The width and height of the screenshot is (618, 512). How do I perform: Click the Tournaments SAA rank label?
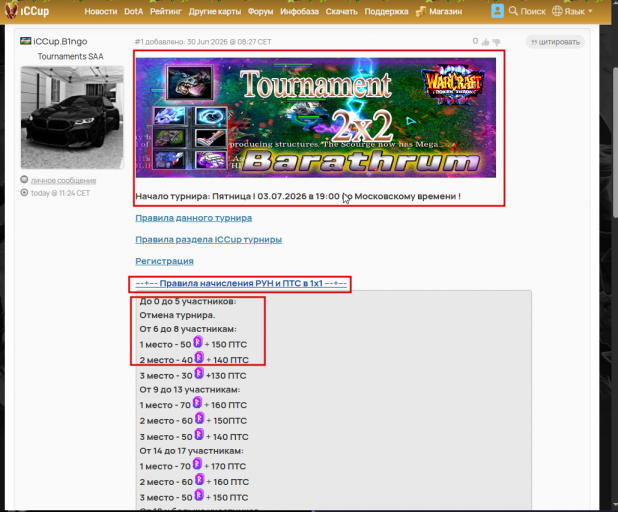tap(71, 56)
